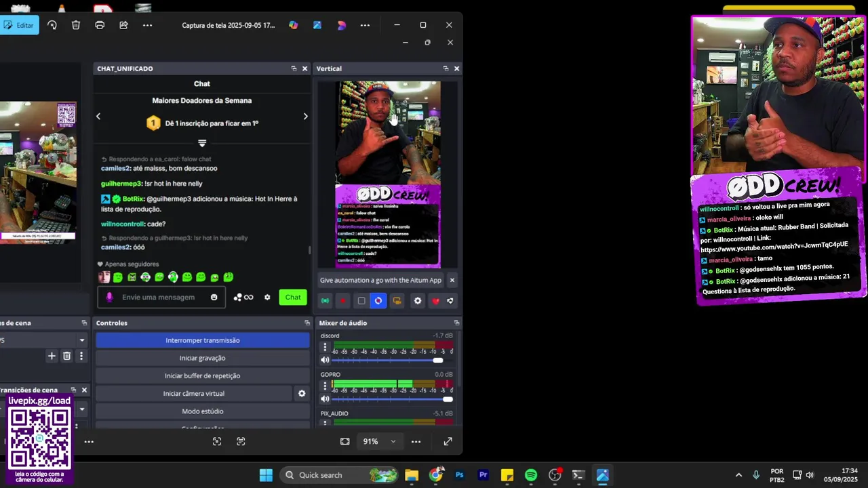Click Aitum logo icon in Vertical toolbar

point(450,301)
